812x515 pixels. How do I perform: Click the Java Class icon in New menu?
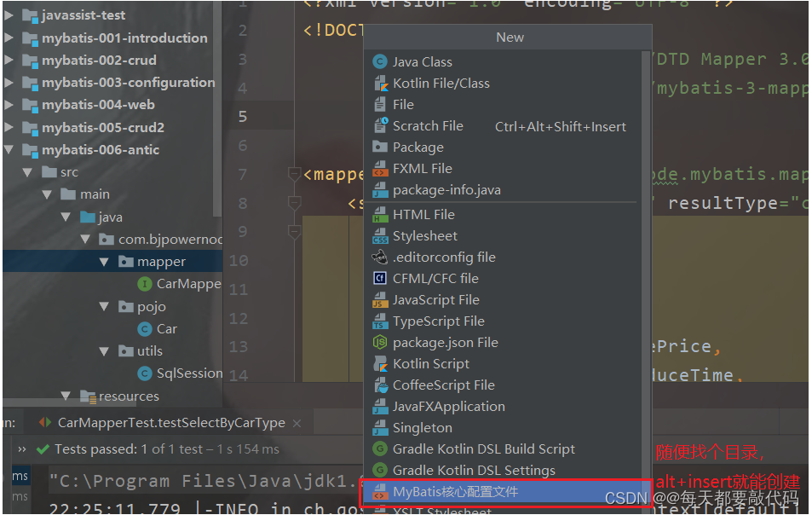[x=380, y=61]
